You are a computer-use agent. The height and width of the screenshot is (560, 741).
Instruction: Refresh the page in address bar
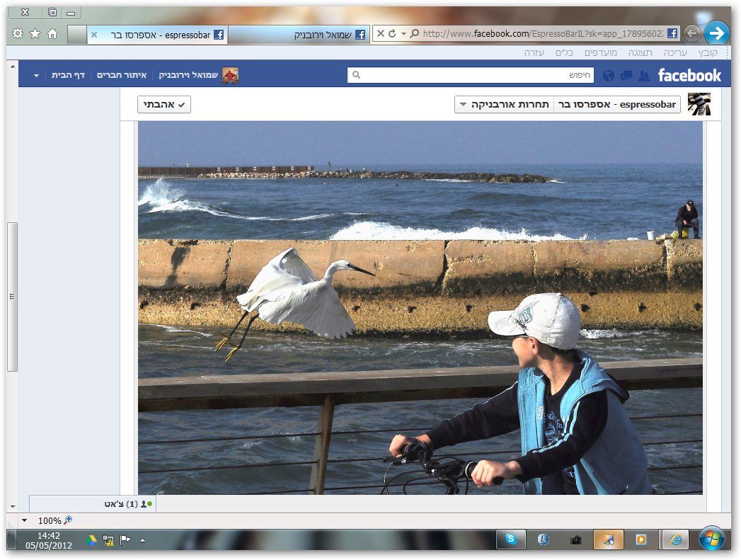coord(391,34)
